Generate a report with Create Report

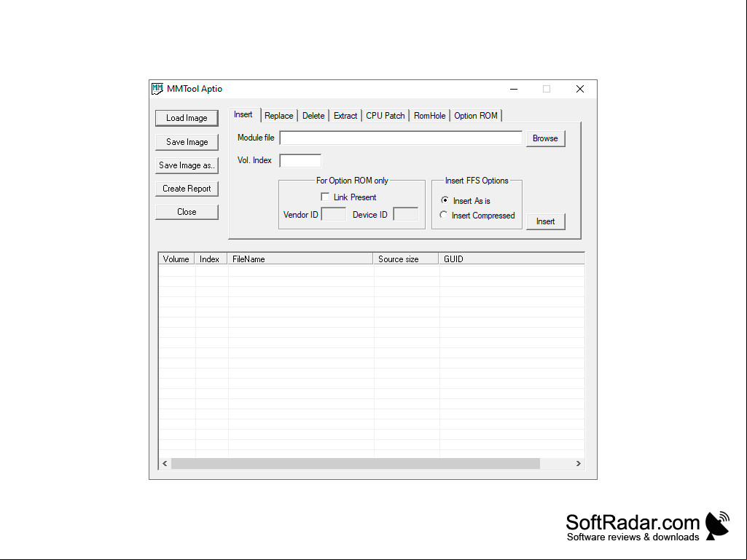187,189
